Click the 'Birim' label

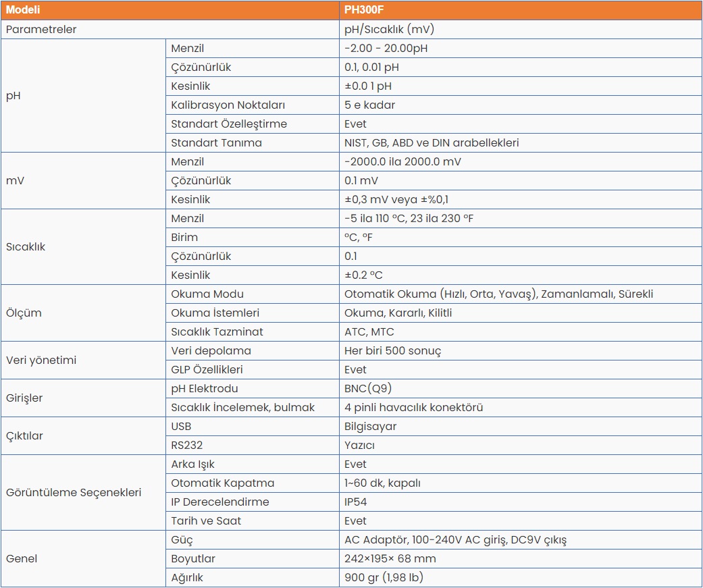(184, 238)
